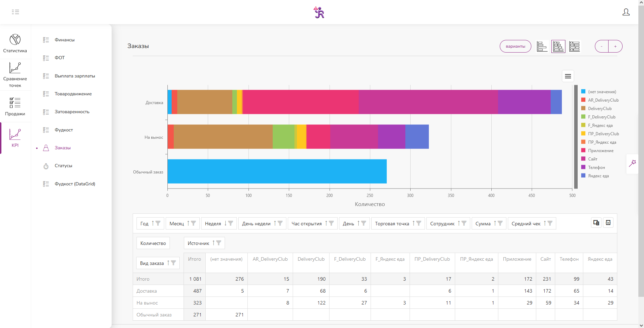This screenshot has width=644, height=328.
Task: Click the Яндекс еда legend color swatch
Action: pos(583,176)
